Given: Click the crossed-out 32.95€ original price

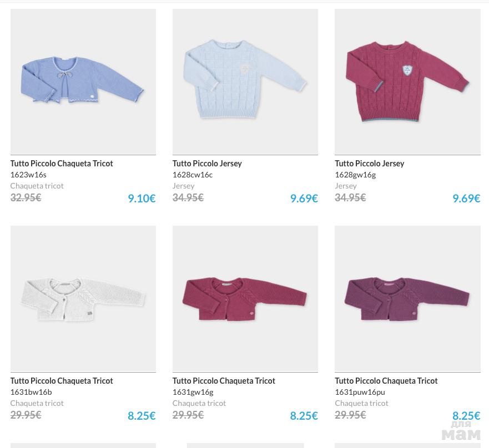Looking at the screenshot, I should pyautogui.click(x=26, y=197).
